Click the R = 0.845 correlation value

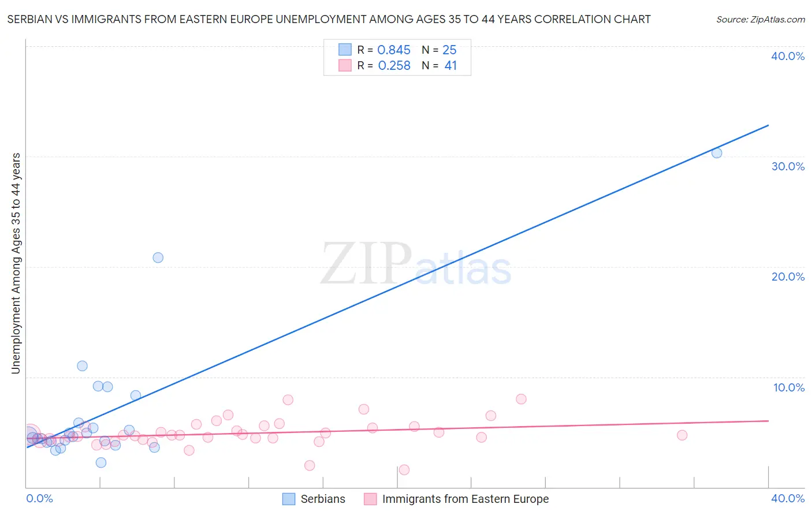click(x=384, y=50)
